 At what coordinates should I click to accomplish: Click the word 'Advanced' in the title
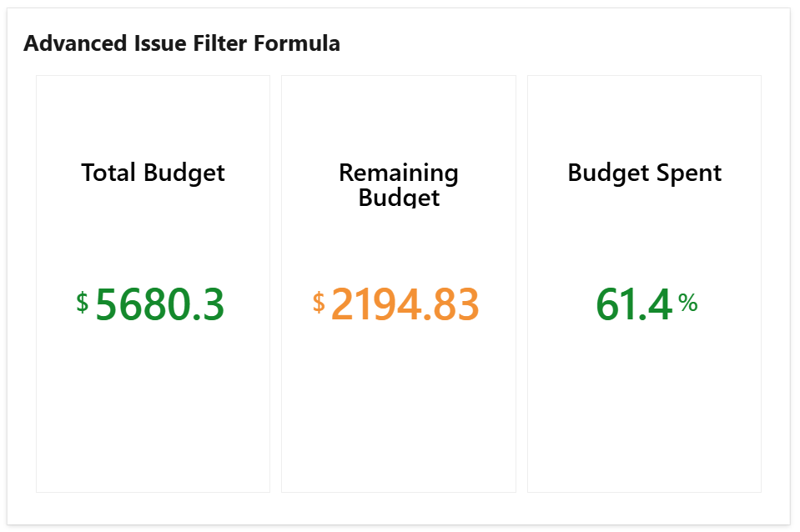[x=65, y=43]
